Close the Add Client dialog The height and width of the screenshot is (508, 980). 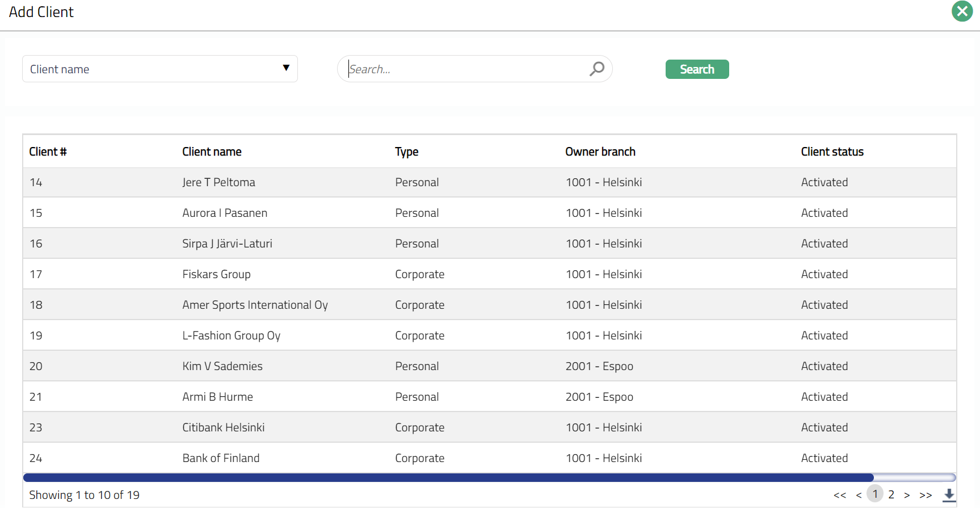click(x=962, y=11)
